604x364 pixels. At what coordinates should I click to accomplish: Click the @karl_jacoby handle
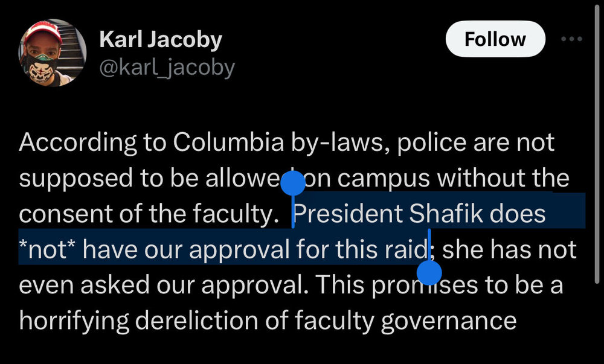pos(166,68)
